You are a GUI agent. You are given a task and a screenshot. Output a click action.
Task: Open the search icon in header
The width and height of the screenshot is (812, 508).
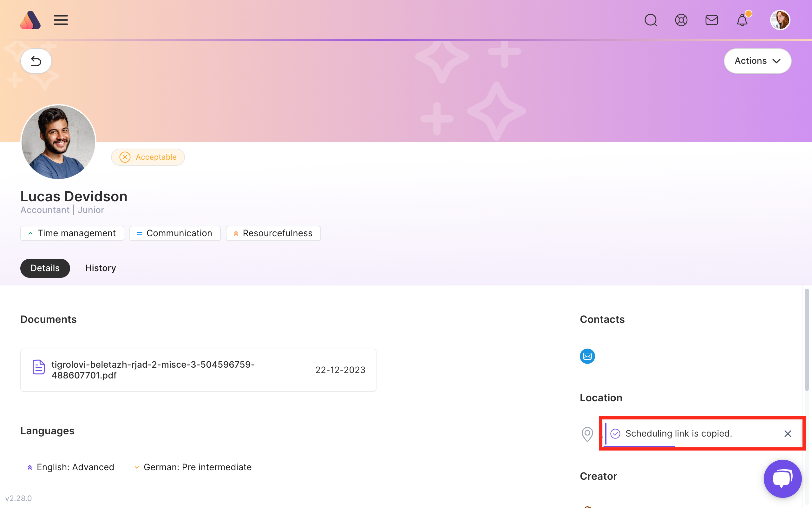coord(651,20)
